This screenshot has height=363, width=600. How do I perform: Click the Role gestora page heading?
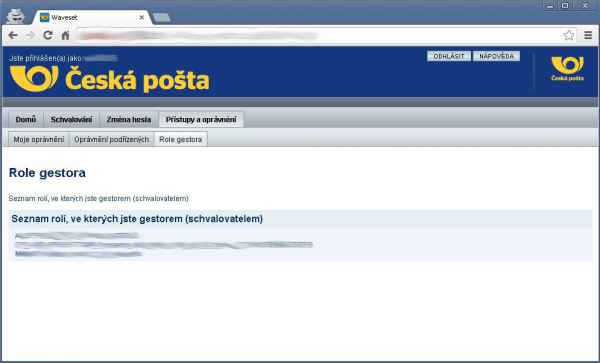pyautogui.click(x=47, y=173)
